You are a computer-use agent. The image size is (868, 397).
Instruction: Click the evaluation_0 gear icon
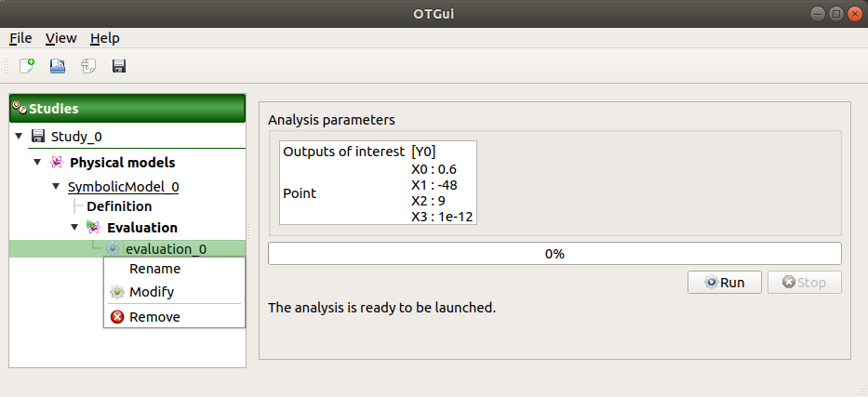(114, 248)
